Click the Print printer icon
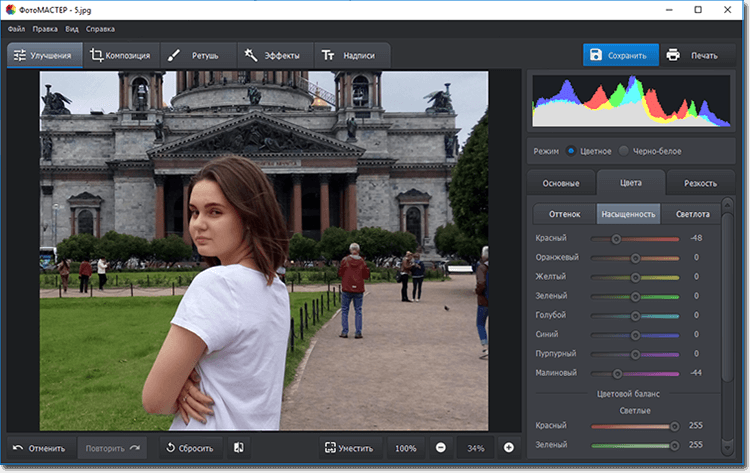The height and width of the screenshot is (473, 750). coord(673,55)
